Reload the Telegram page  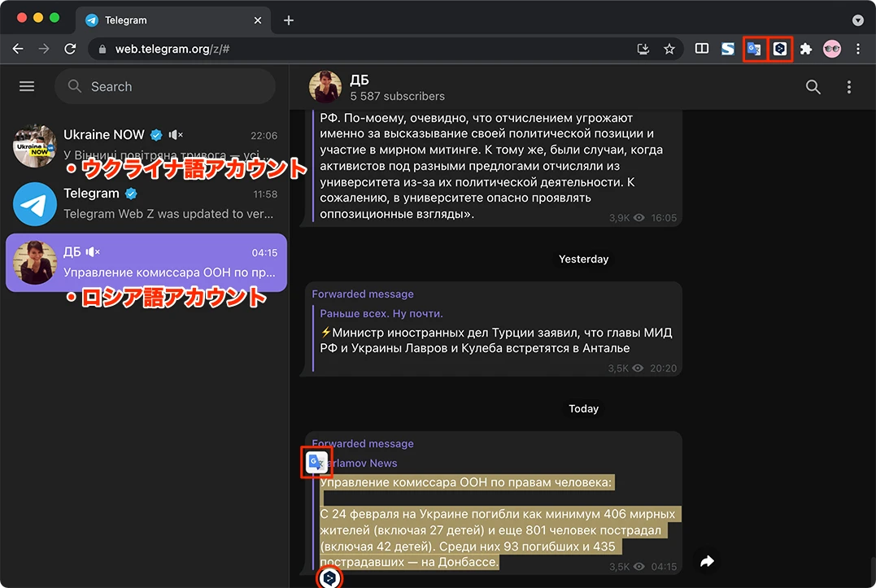pyautogui.click(x=70, y=49)
